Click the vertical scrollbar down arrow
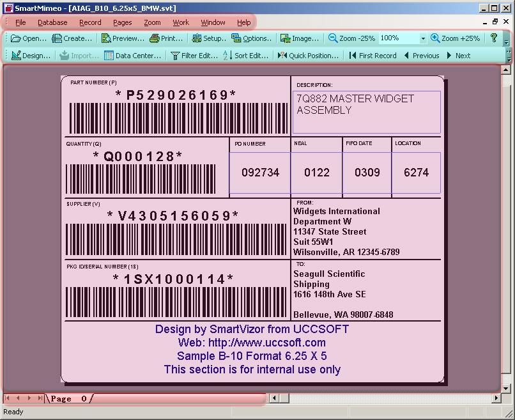515x420 pixels. point(506,389)
